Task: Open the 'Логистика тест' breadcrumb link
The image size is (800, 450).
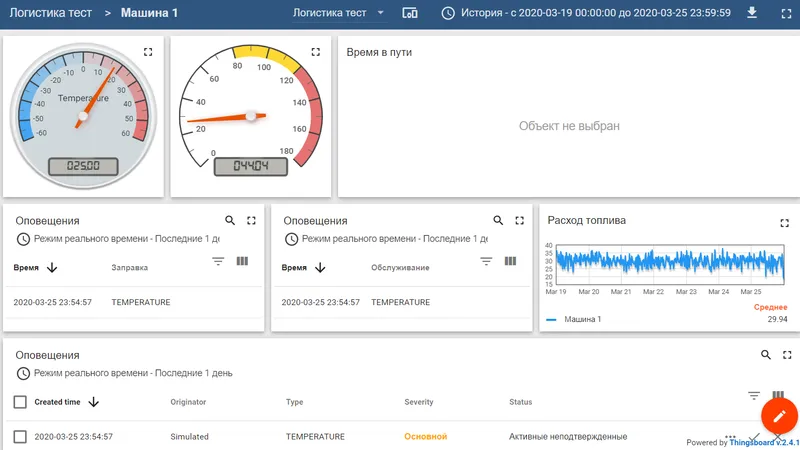Action: coord(51,13)
